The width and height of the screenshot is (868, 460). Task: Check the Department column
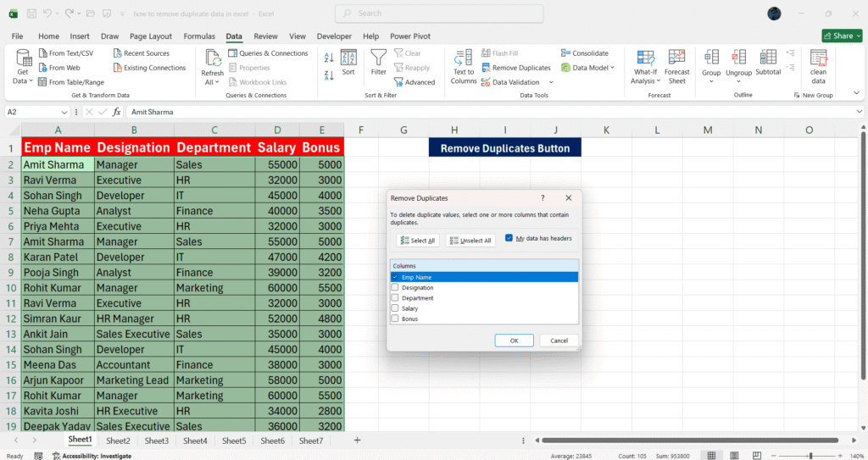click(x=395, y=298)
